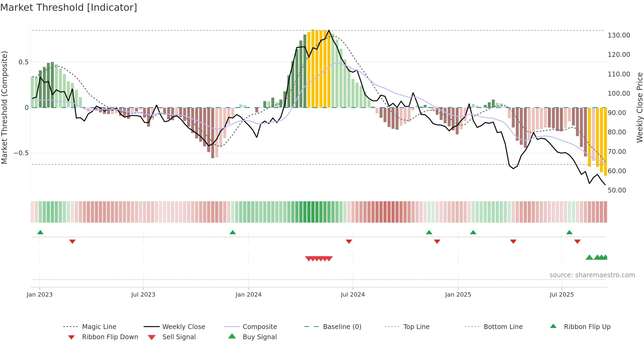This screenshot has width=644, height=362.
Task: Toggle the Baseline (0) legend entry
Action: [333, 327]
